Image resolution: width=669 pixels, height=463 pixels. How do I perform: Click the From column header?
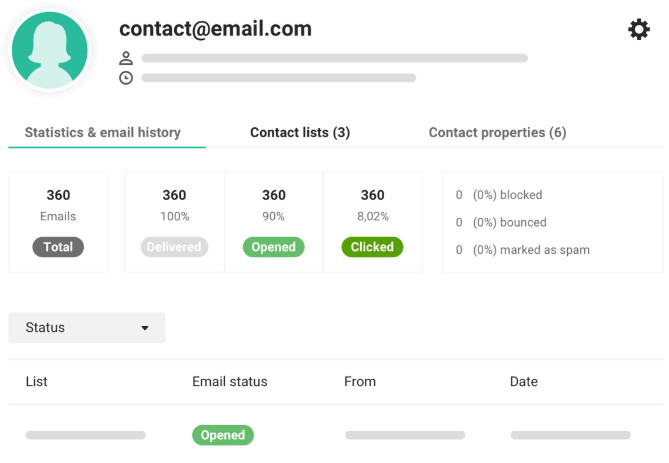click(360, 381)
